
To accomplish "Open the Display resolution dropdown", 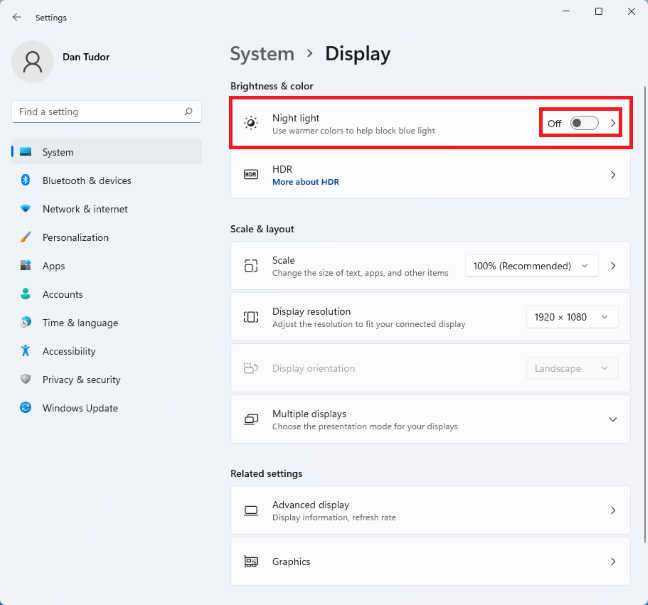I will coord(571,317).
